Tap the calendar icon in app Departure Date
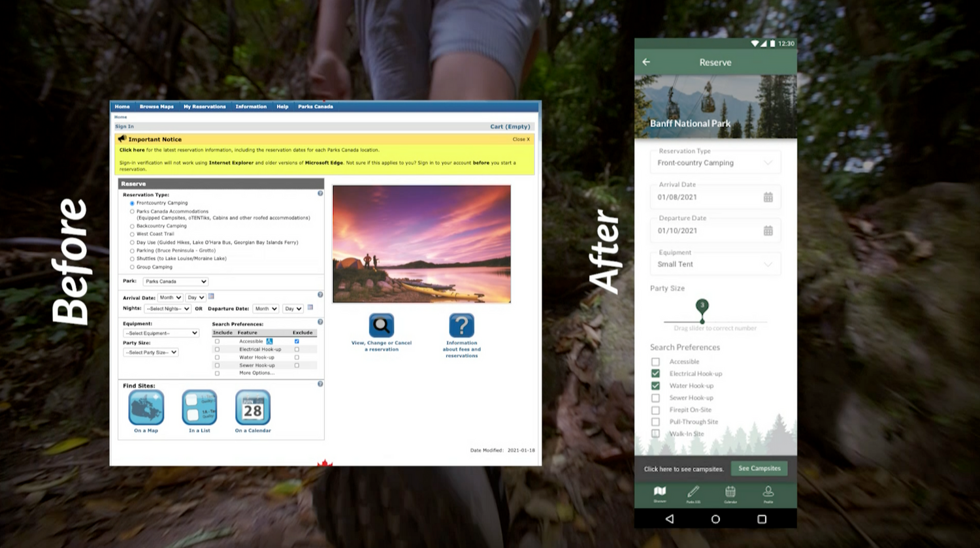Image resolution: width=980 pixels, height=548 pixels. coord(768,231)
